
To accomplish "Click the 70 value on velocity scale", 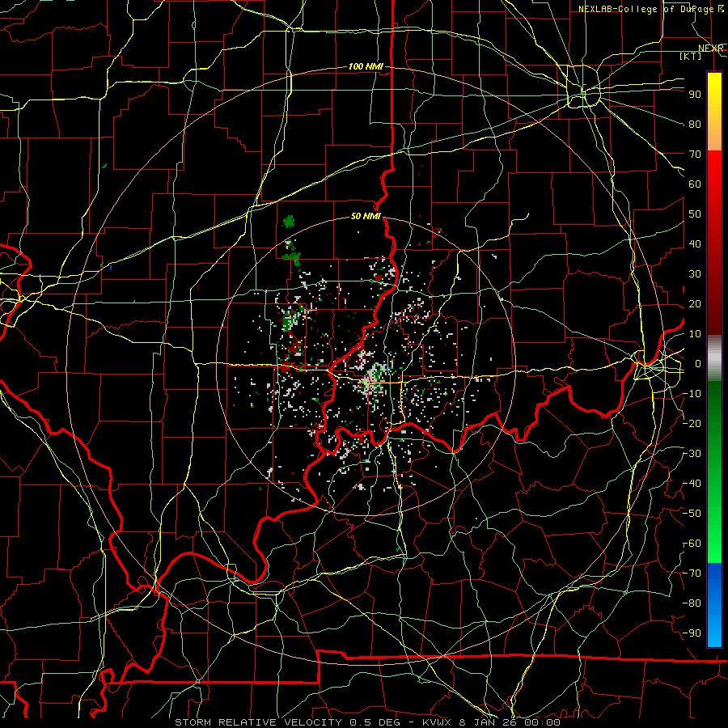I will [x=695, y=154].
